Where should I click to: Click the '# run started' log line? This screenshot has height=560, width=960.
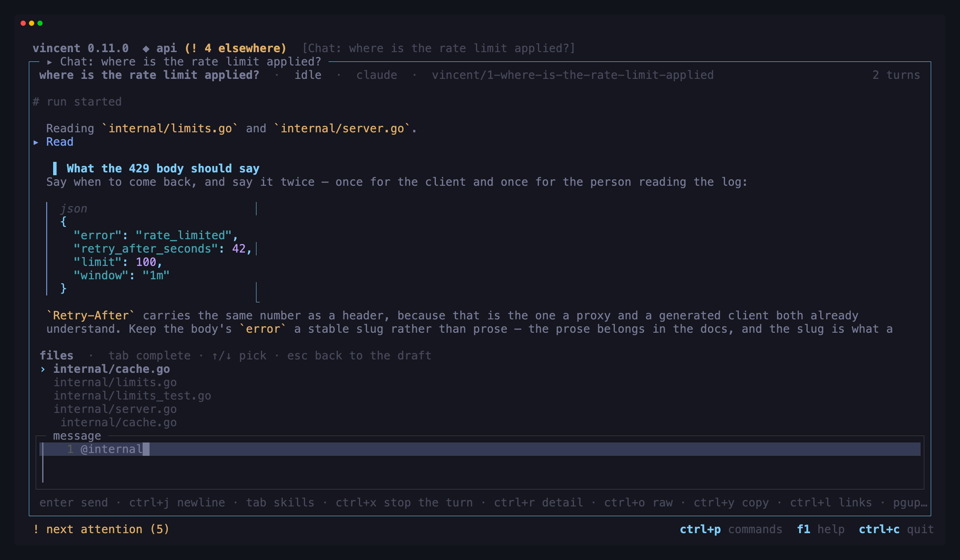77,102
